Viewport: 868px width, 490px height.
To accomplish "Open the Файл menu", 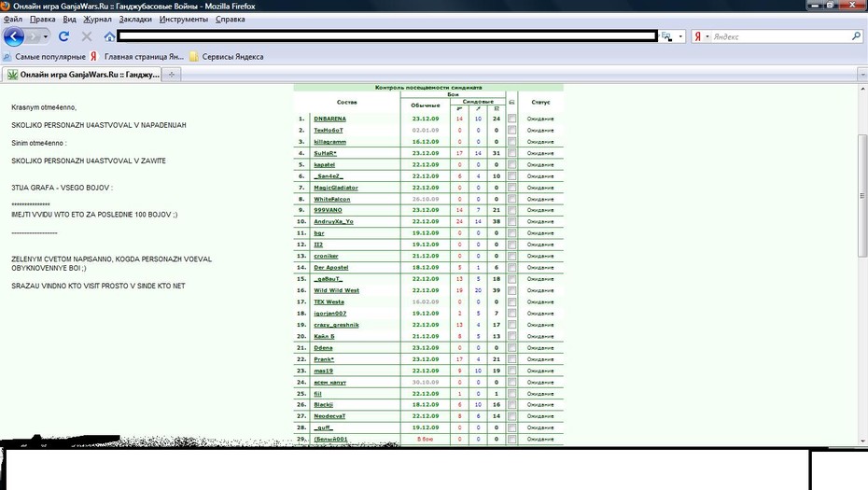I will (x=13, y=20).
